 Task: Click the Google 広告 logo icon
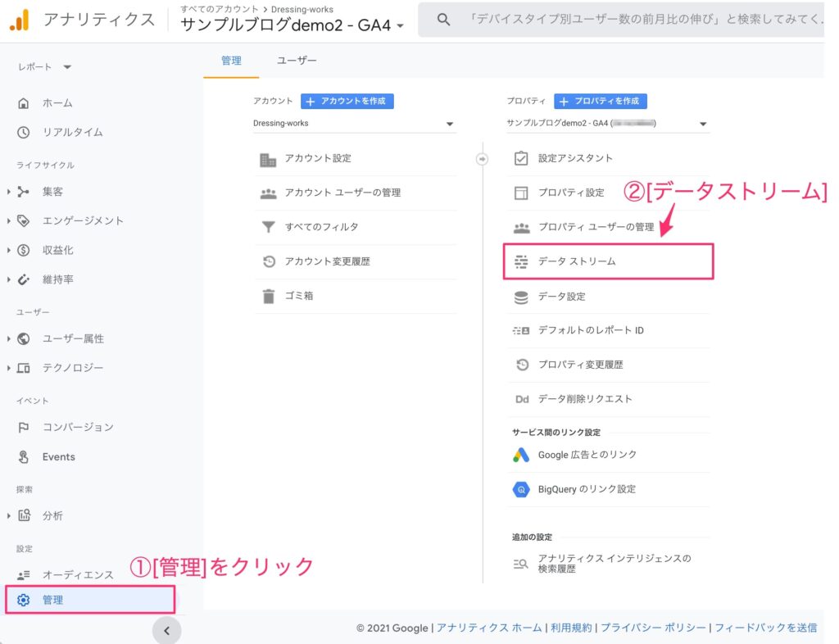(x=521, y=455)
